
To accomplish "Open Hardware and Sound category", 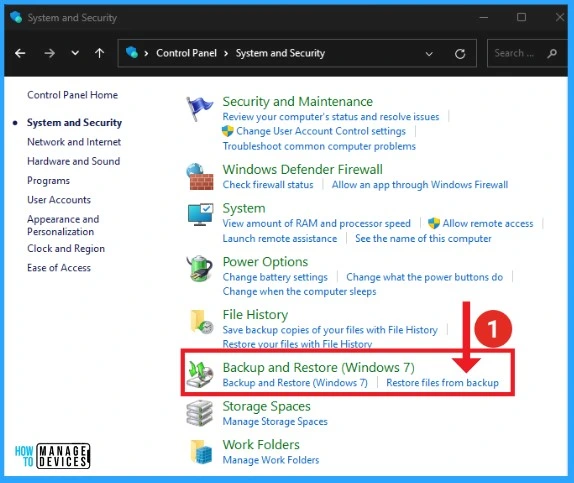I will tap(74, 161).
